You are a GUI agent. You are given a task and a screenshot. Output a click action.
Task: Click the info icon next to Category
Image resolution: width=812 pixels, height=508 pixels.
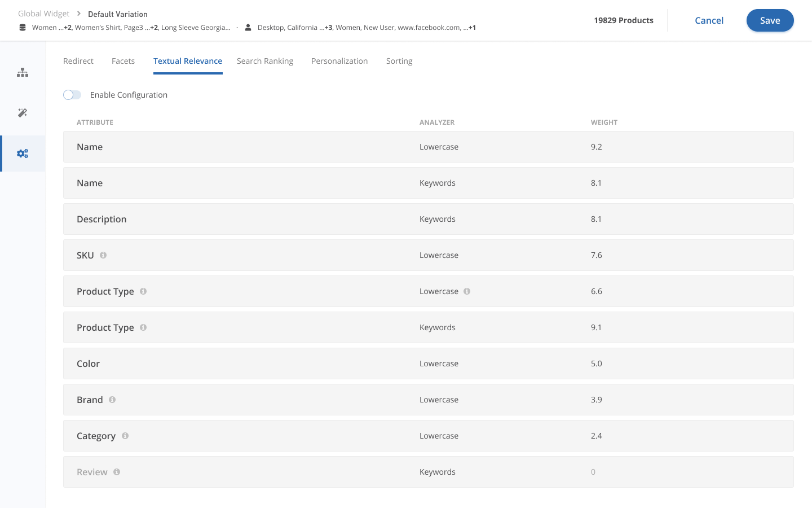pyautogui.click(x=125, y=436)
